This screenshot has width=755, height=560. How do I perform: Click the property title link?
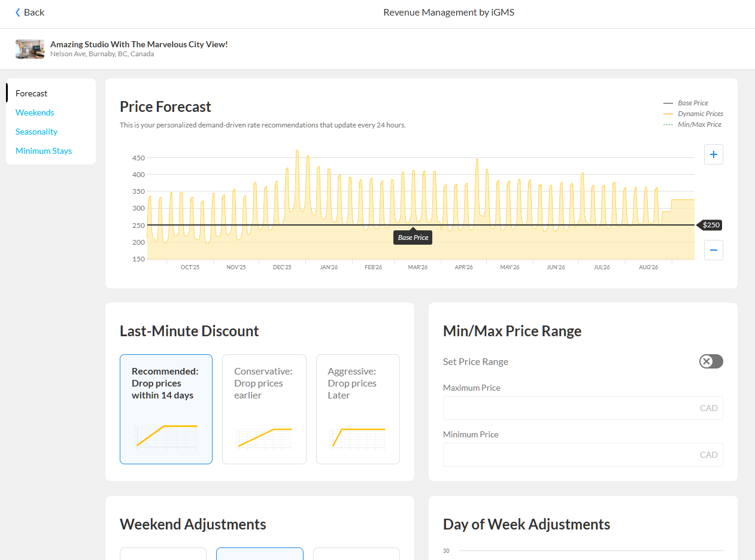point(139,44)
